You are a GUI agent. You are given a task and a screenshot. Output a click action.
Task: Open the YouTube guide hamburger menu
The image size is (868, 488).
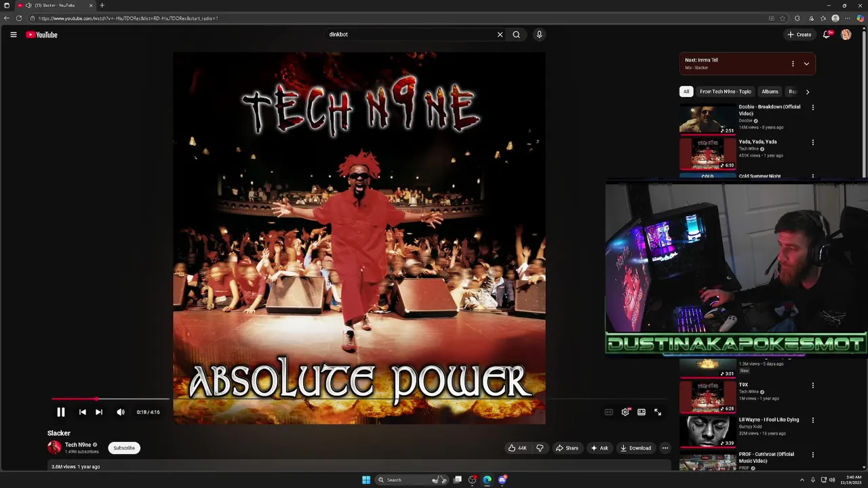click(13, 35)
